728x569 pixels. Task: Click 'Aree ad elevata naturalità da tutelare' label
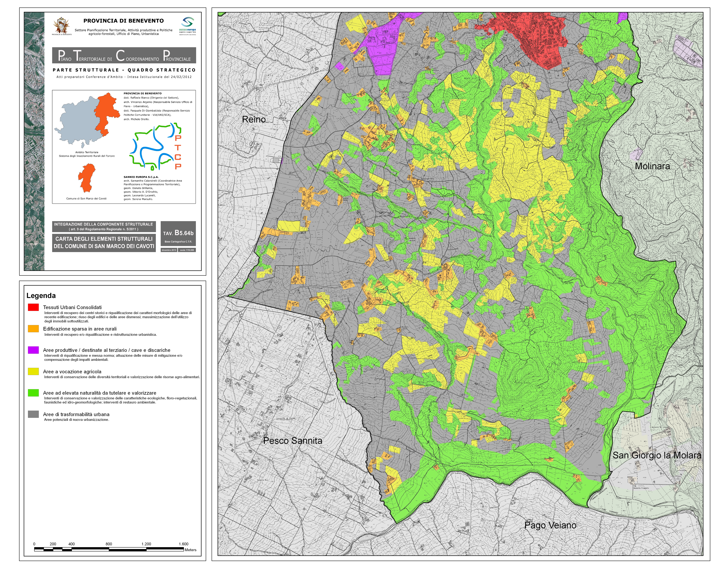pos(100,393)
